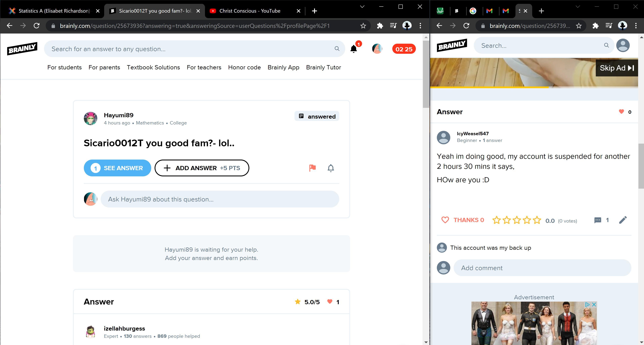Open the media control icon in the left toolbar
This screenshot has width=644, height=345.
(393, 26)
